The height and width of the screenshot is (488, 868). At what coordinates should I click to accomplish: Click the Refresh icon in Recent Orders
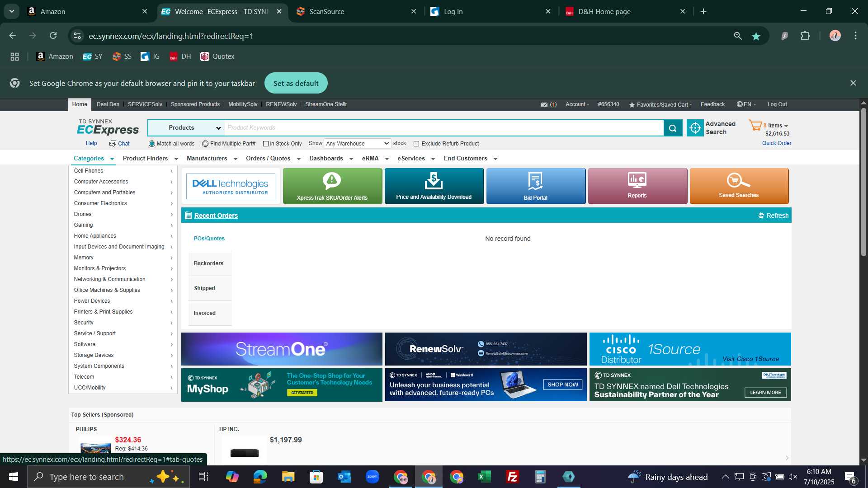pyautogui.click(x=761, y=216)
